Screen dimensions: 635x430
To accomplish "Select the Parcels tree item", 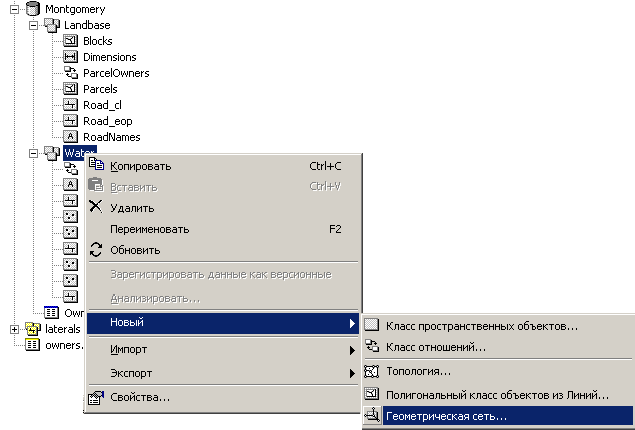I will pos(100,89).
